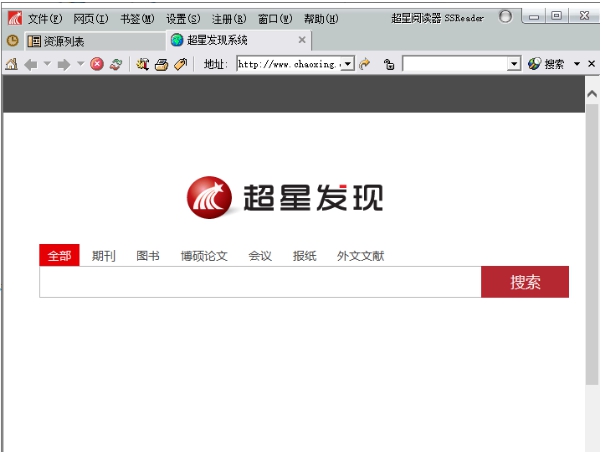Click the toolbar search text field

455,64
